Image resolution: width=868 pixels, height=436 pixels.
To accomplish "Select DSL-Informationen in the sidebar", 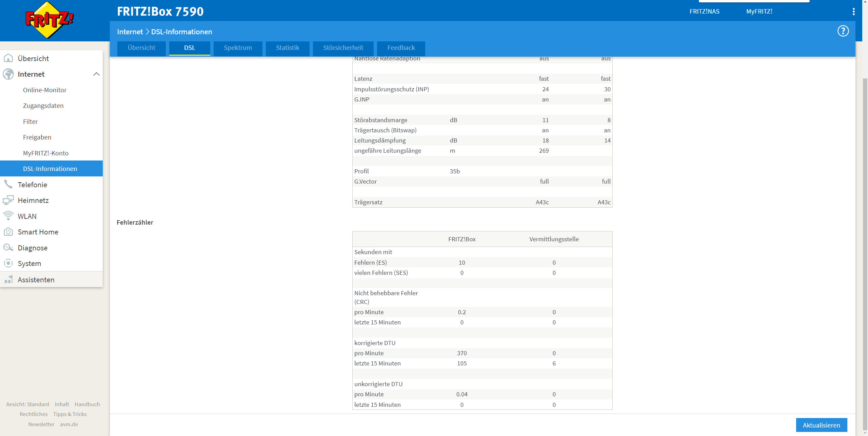I will click(51, 169).
